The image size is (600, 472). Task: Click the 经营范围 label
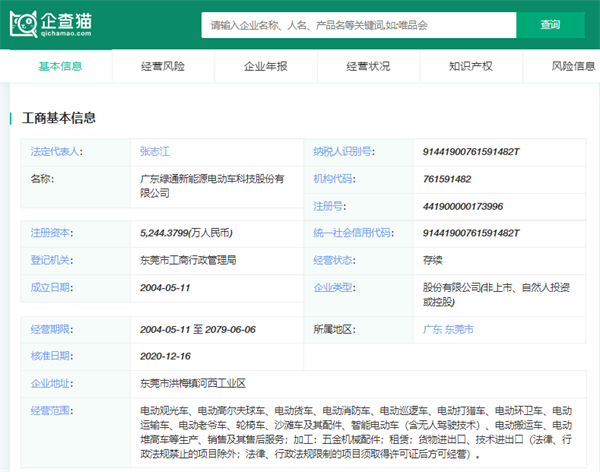point(52,411)
